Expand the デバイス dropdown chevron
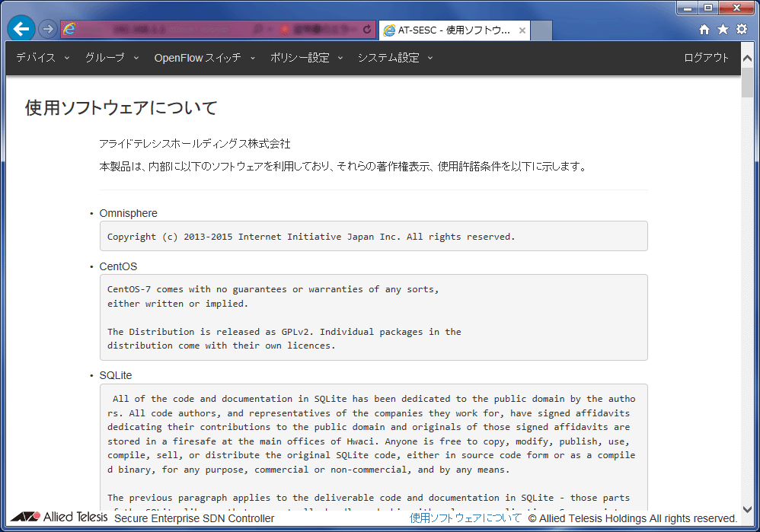The height and width of the screenshot is (532, 760). click(67, 58)
